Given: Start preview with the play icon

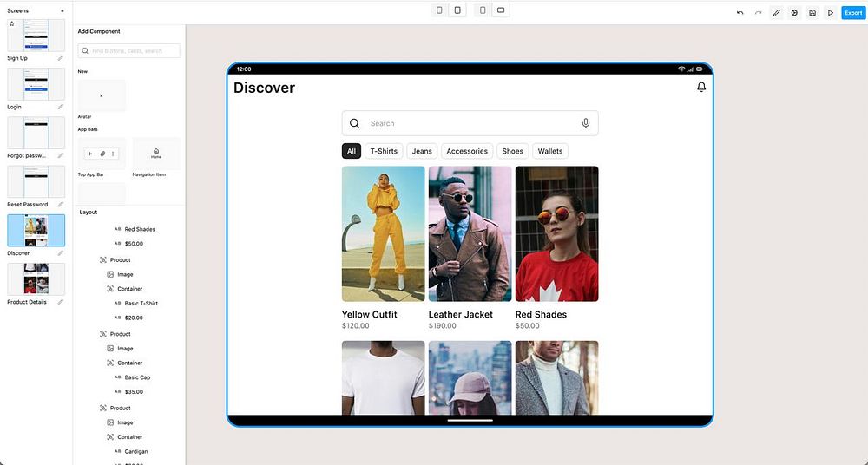Looking at the screenshot, I should click(831, 13).
